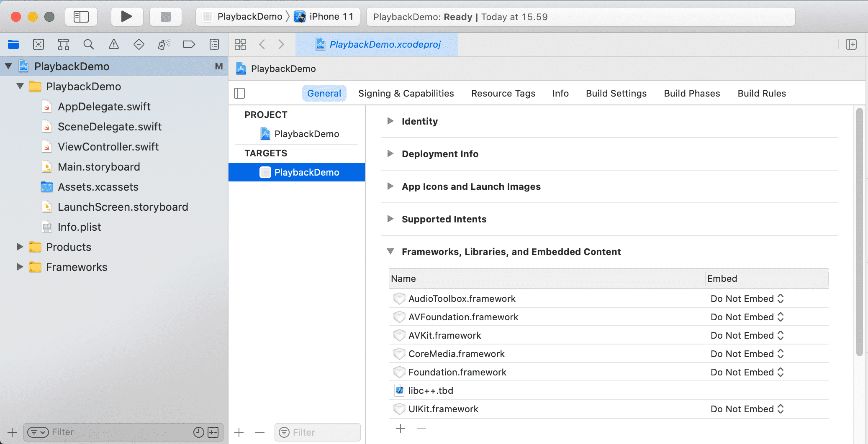Show the Issue navigator warning icon

coord(113,44)
